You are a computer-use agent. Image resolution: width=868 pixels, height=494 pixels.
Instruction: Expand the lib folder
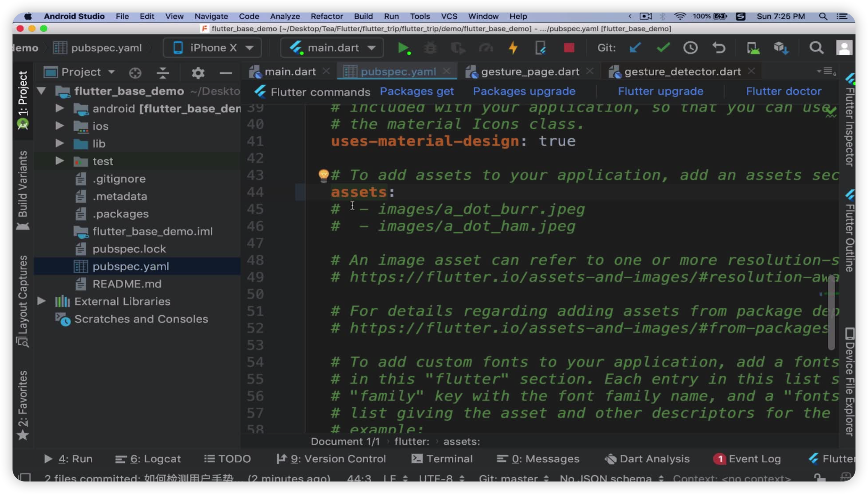[x=60, y=143]
